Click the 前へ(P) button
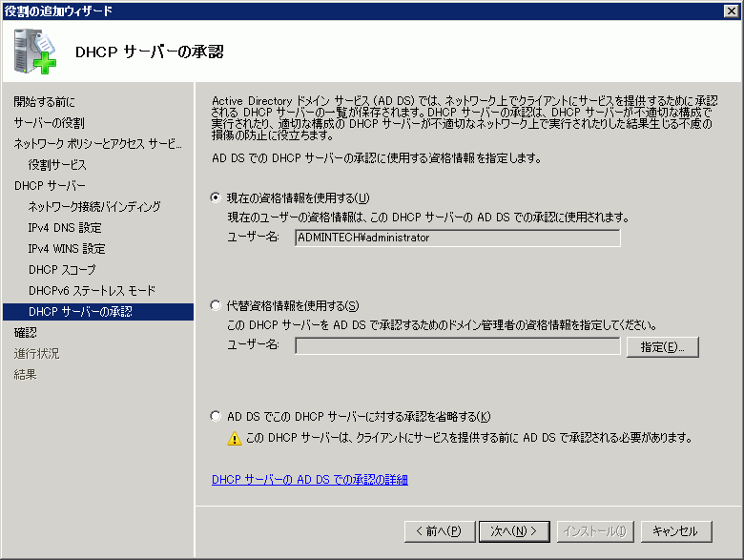Viewport: 744px width, 560px height. (x=440, y=531)
